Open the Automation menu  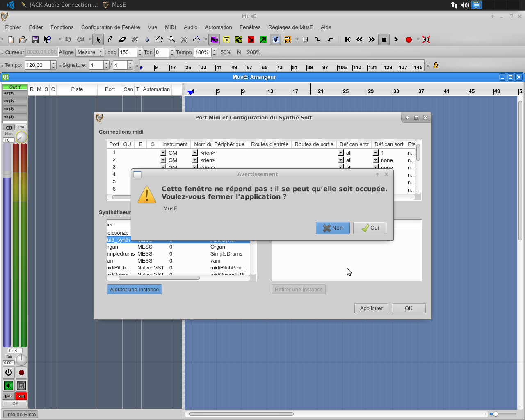218,27
